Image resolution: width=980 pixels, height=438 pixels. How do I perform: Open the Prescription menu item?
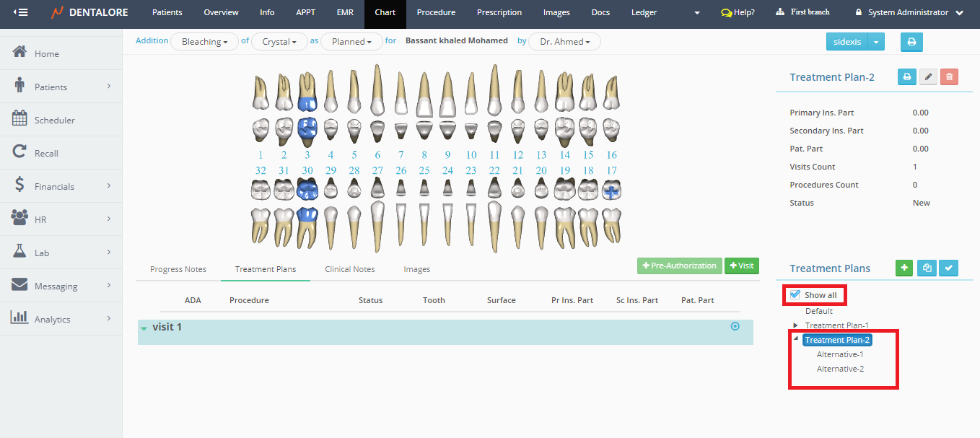499,12
